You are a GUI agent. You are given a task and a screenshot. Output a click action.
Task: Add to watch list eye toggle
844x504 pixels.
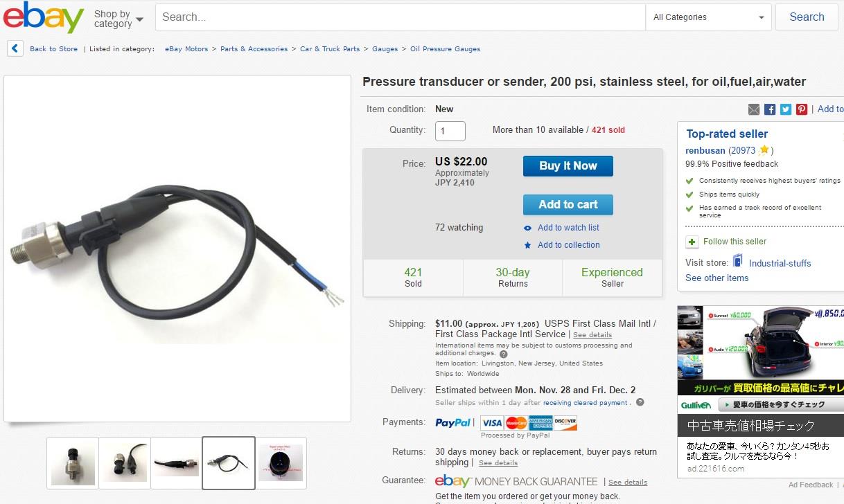click(528, 228)
